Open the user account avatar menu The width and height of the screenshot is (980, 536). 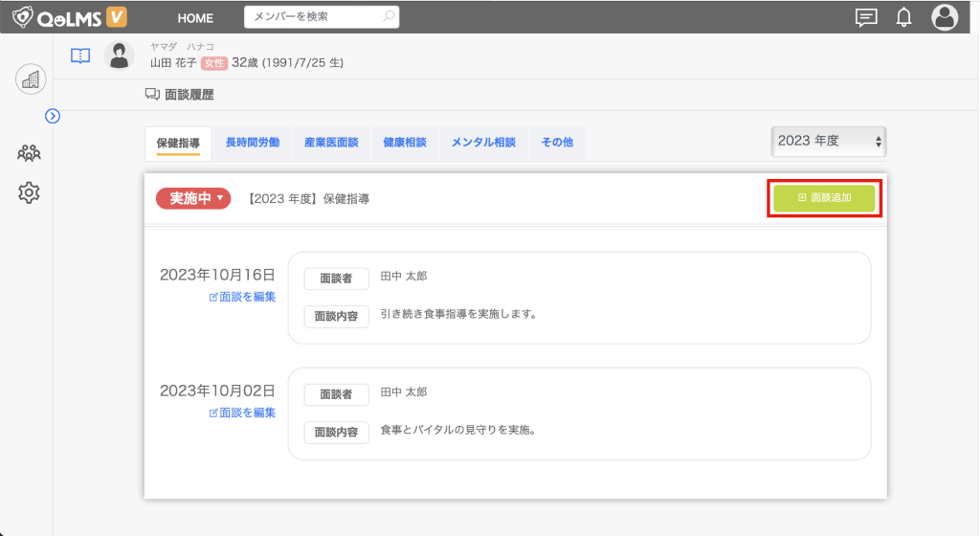coord(945,17)
